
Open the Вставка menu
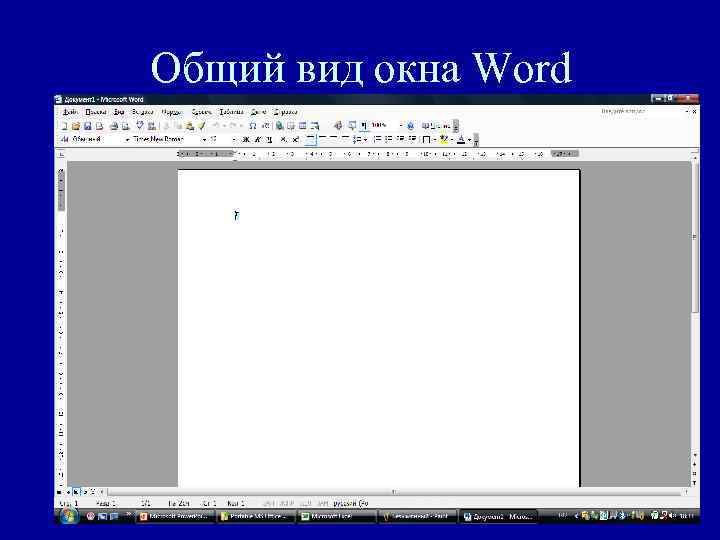(x=142, y=112)
